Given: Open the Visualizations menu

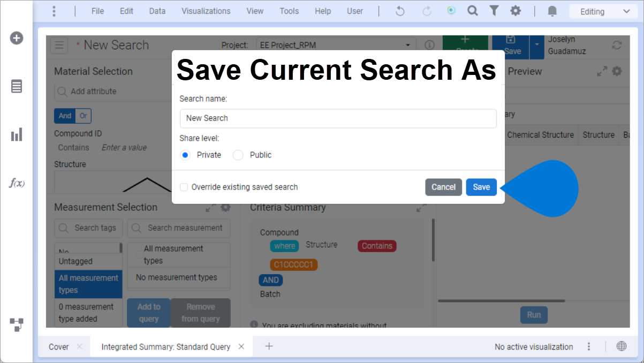Looking at the screenshot, I should (206, 11).
